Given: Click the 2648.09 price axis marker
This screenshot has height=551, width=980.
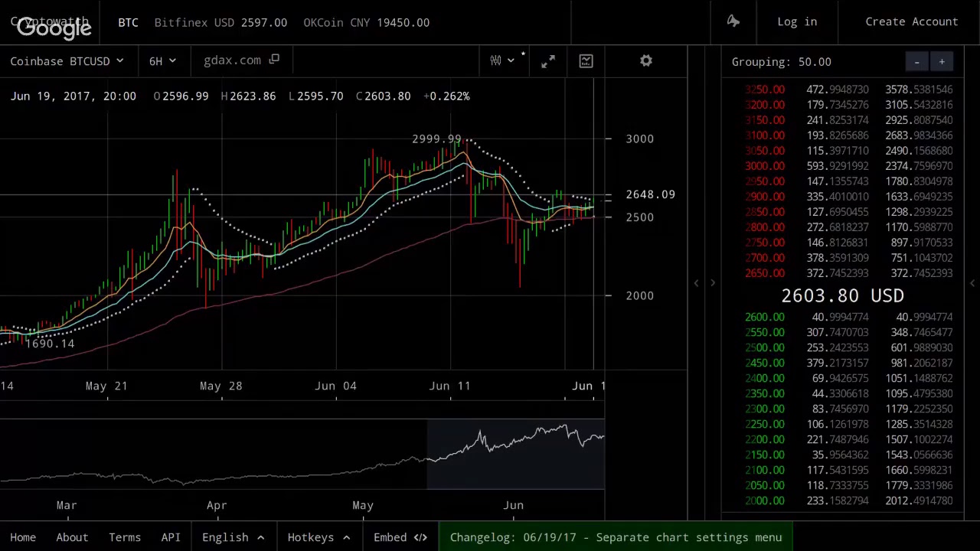Looking at the screenshot, I should coord(650,194).
